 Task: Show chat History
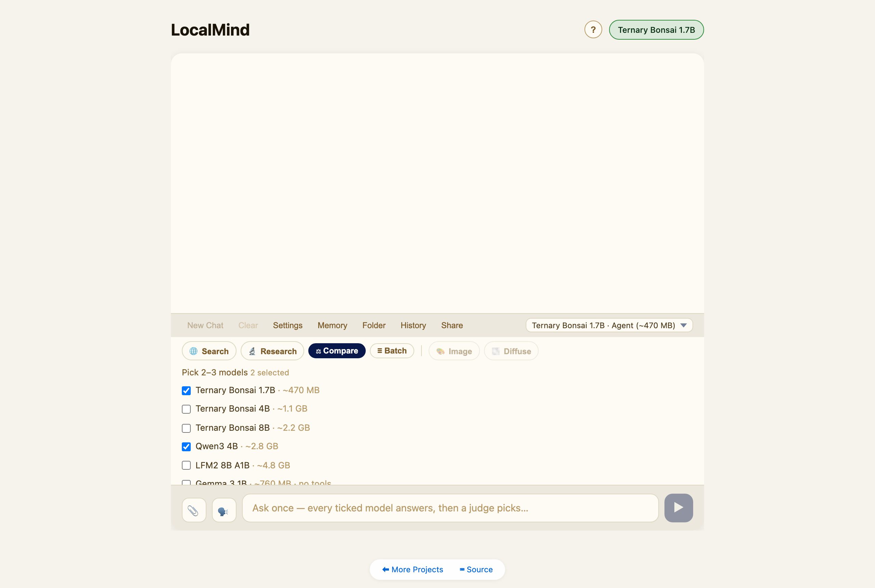point(413,325)
